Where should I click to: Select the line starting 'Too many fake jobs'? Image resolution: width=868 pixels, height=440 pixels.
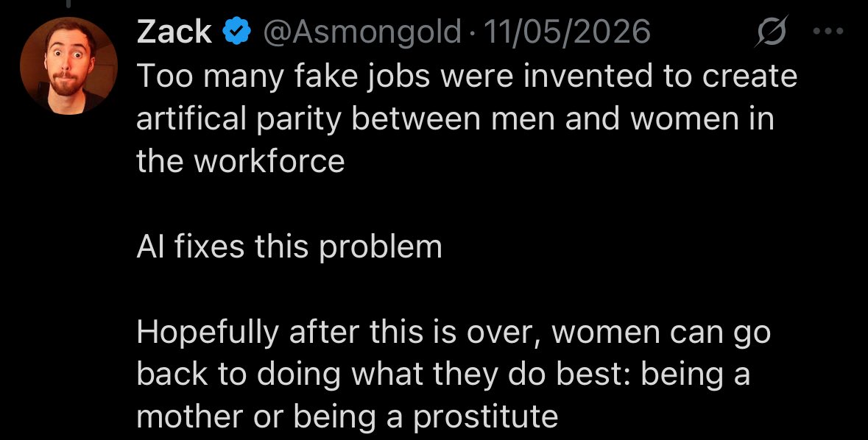[467, 76]
